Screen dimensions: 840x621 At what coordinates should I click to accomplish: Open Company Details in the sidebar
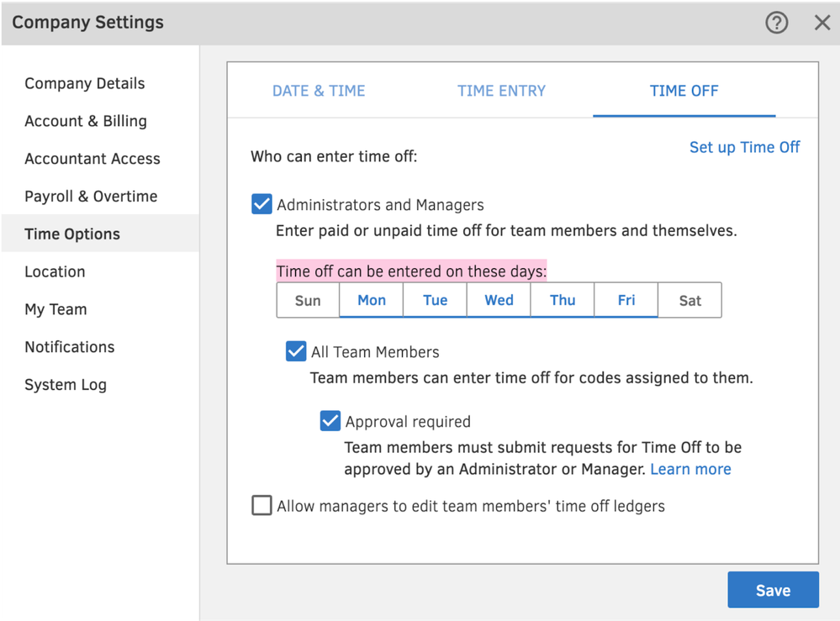(85, 83)
